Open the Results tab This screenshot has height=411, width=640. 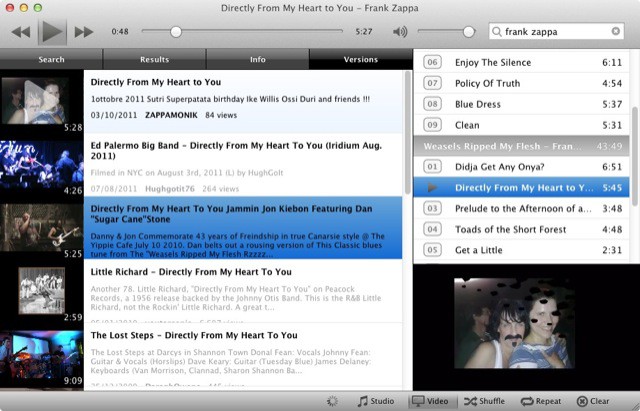click(x=154, y=60)
